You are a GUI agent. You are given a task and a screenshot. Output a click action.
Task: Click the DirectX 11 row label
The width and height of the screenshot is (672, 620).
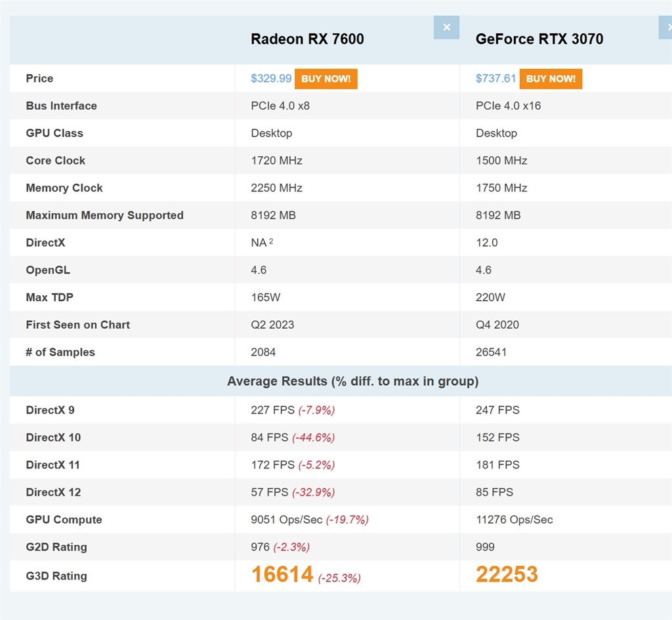(x=52, y=465)
